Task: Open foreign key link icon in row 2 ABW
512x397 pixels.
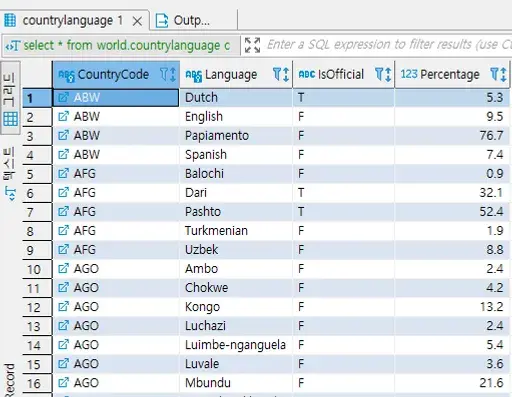Action: 63,116
